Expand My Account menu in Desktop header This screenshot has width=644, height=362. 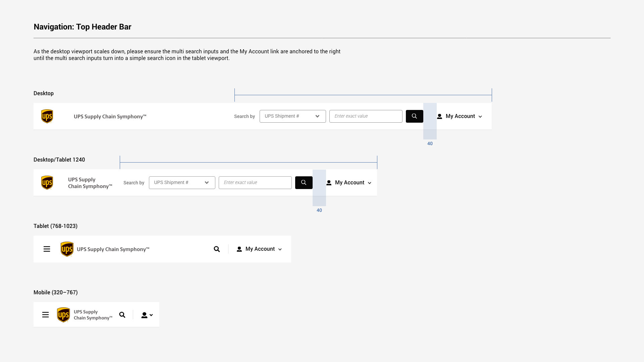(460, 116)
